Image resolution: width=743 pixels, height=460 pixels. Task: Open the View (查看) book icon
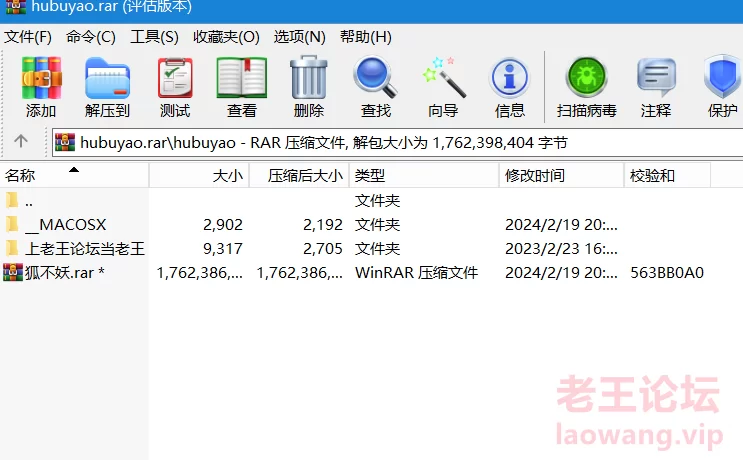242,78
